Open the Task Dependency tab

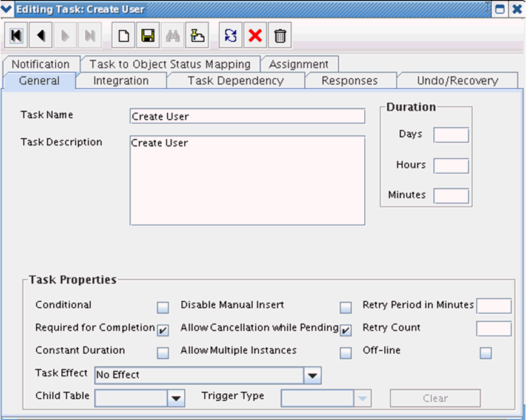[236, 81]
